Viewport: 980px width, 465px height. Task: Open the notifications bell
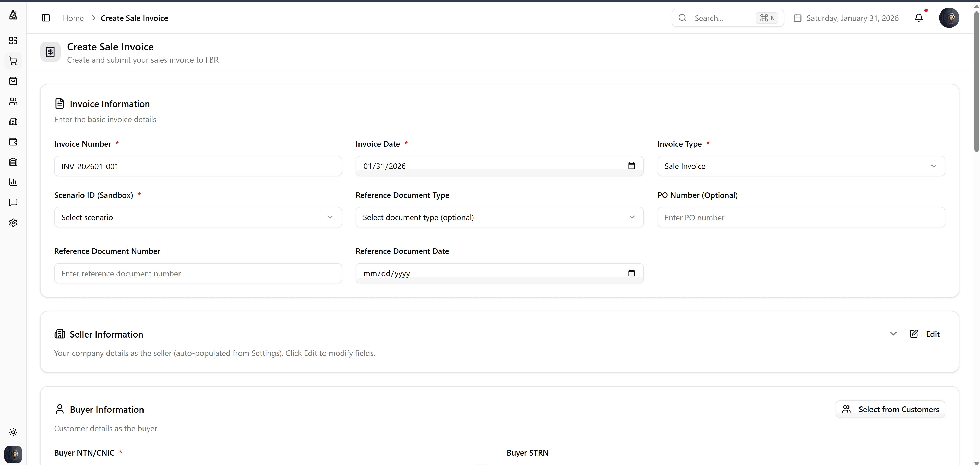click(919, 18)
